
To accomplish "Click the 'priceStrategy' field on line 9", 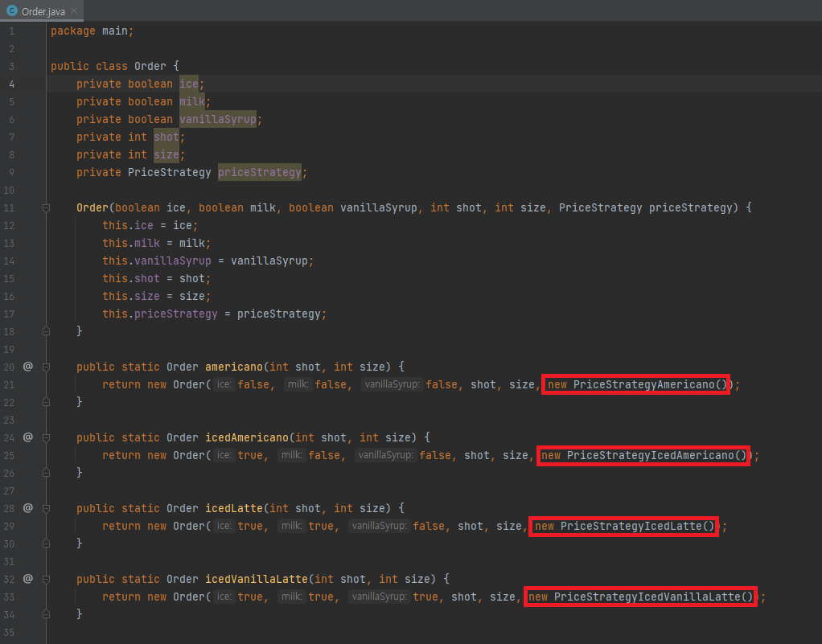I will [260, 172].
